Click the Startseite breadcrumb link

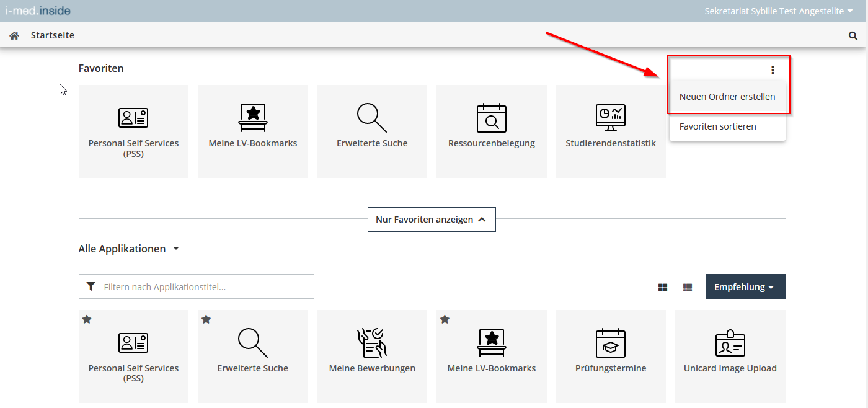(x=53, y=35)
